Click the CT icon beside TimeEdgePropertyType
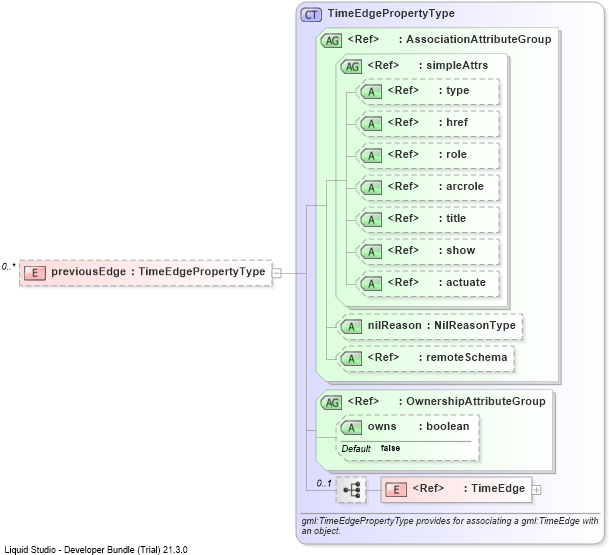The height and width of the screenshot is (555, 609). [311, 15]
